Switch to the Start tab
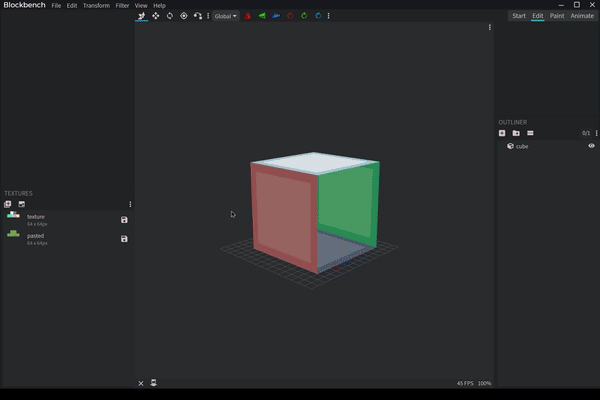 pyautogui.click(x=519, y=16)
